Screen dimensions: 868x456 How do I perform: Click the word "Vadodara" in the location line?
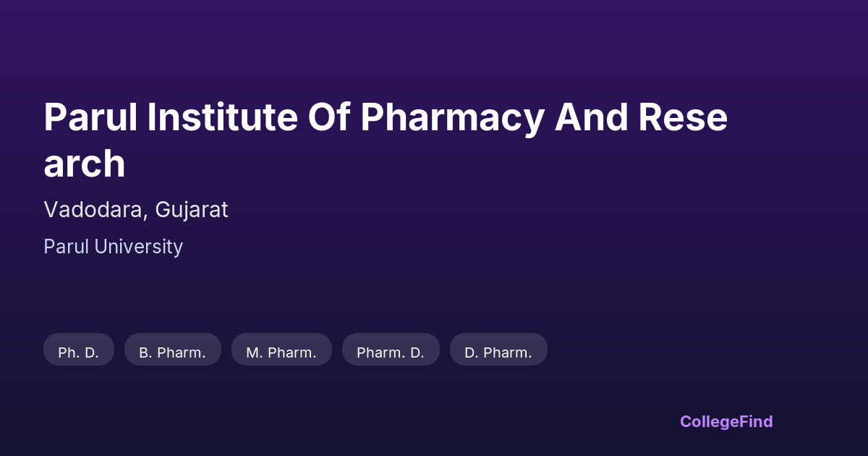coord(96,210)
